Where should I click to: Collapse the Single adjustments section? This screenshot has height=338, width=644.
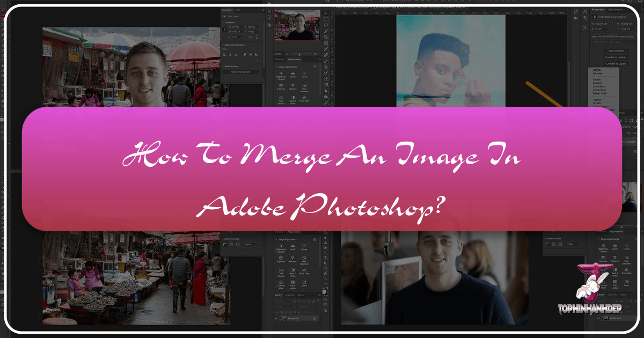point(276,67)
